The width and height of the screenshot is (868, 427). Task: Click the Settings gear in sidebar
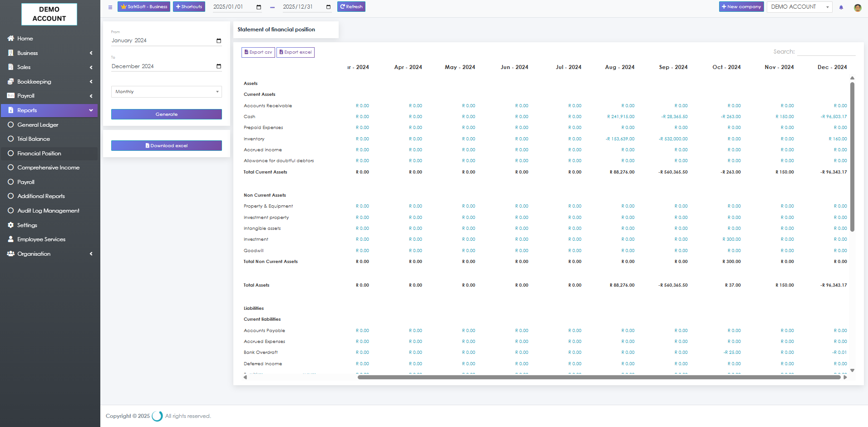(x=11, y=225)
